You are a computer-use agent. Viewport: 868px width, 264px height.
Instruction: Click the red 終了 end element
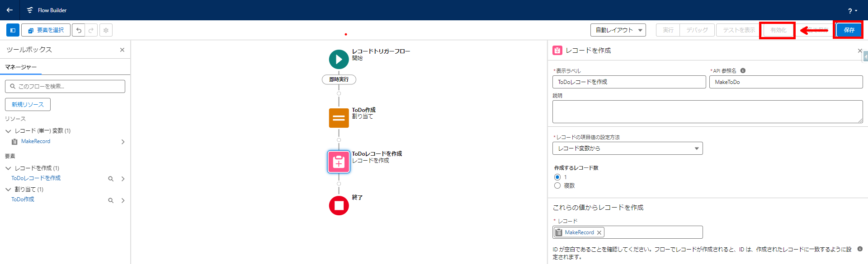339,205
